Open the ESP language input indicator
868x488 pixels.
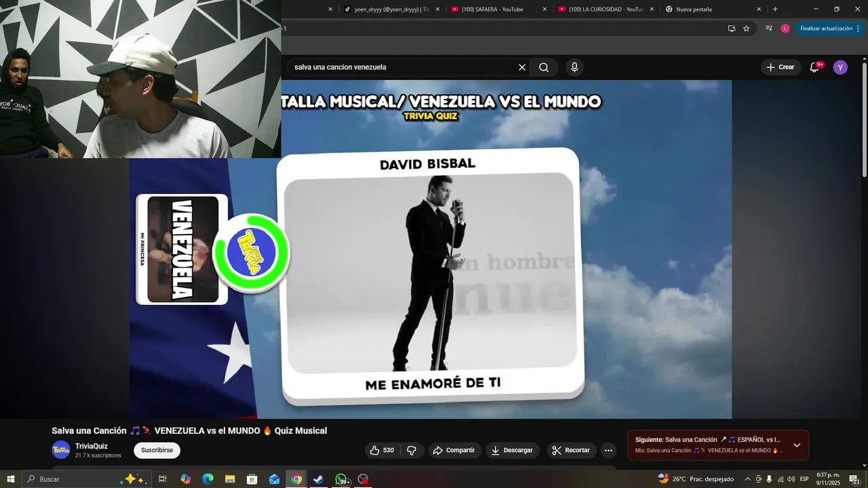click(x=804, y=479)
